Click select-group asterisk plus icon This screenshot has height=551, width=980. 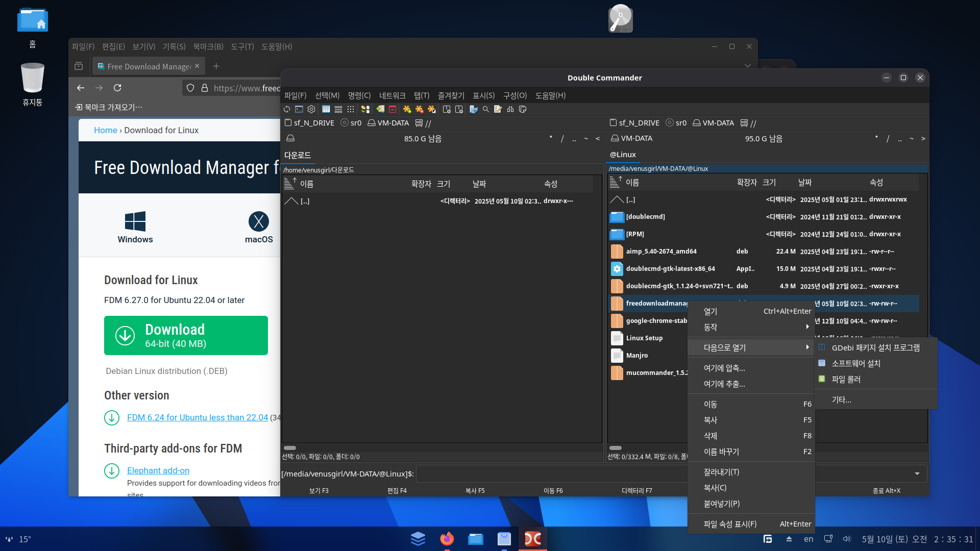407,109
